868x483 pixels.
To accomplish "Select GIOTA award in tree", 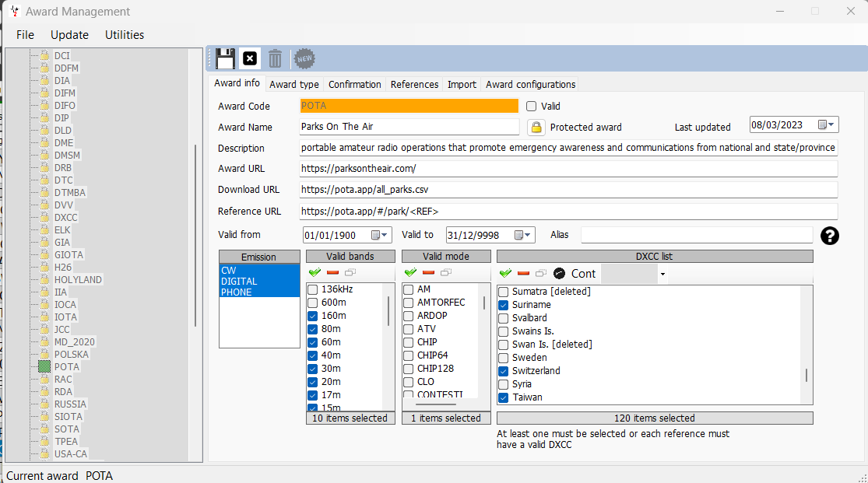I will [x=69, y=255].
